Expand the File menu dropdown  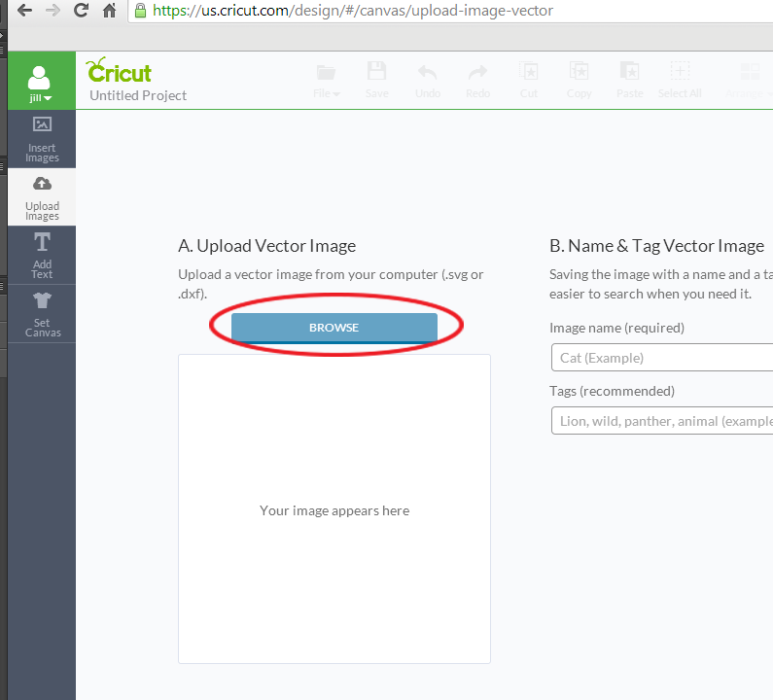[x=327, y=80]
